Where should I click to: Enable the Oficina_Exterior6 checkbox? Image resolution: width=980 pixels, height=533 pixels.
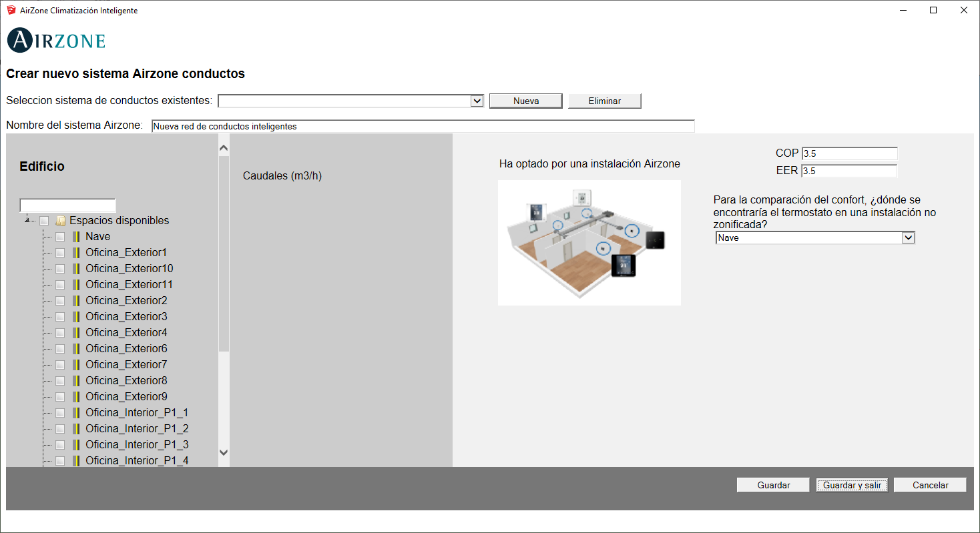click(x=60, y=349)
